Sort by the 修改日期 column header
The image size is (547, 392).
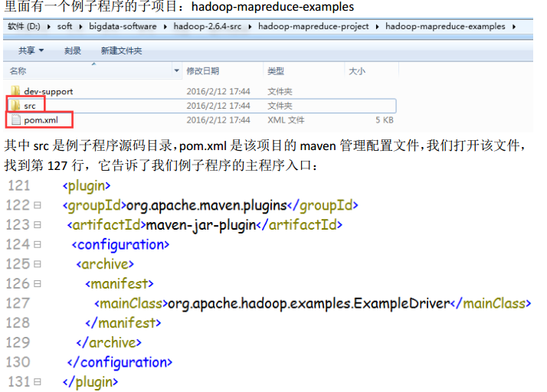coord(203,71)
